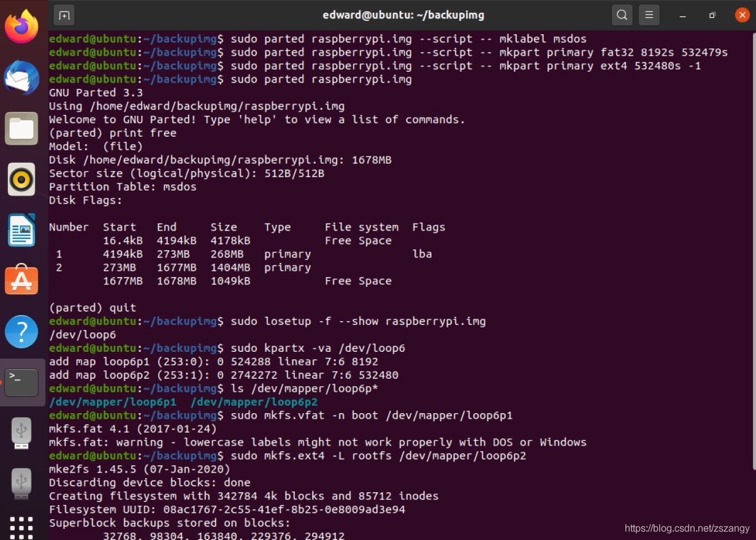
Task: Launch Thunderbird mail from the dock
Action: [x=21, y=78]
